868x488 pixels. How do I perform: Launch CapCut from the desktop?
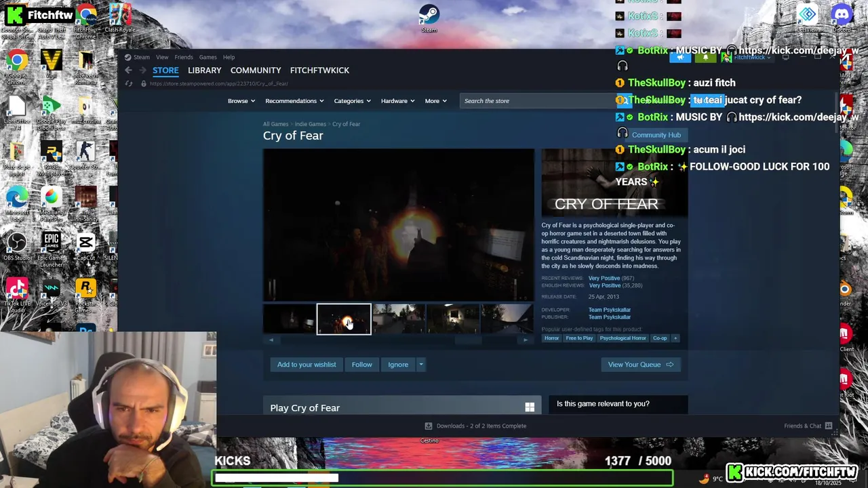coord(85,247)
